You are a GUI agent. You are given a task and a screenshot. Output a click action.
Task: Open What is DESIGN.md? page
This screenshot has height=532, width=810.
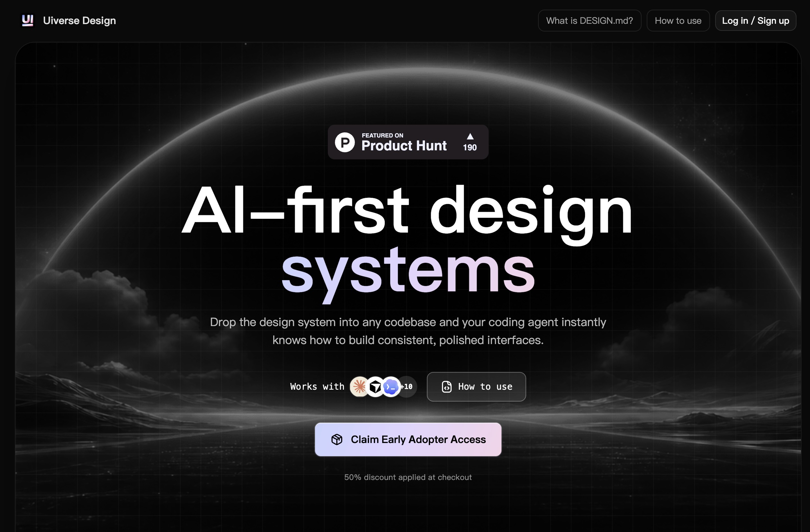(x=589, y=21)
